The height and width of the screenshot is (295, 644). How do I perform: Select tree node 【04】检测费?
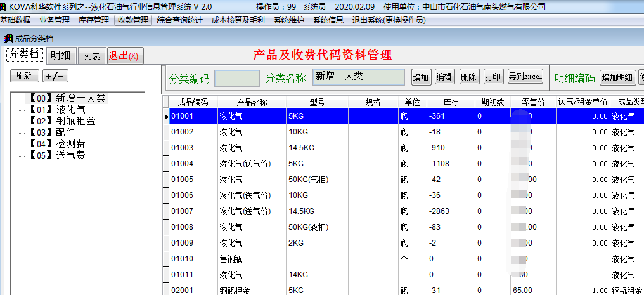click(x=57, y=144)
